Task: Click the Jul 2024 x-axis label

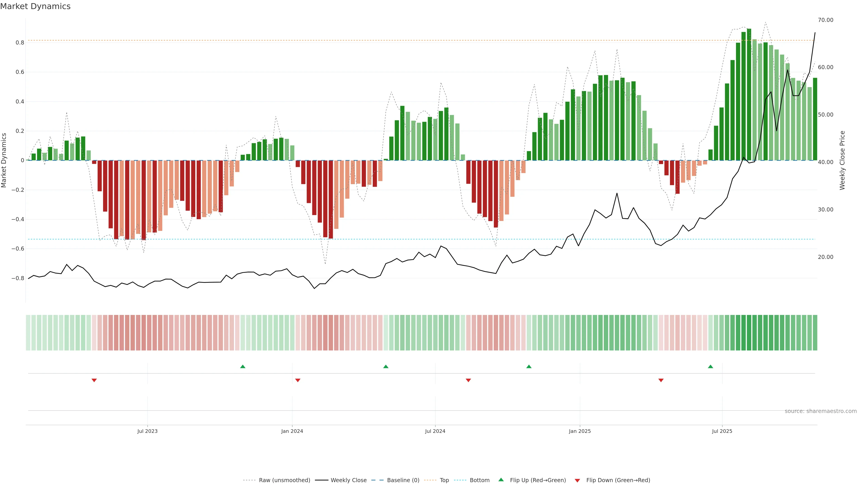Action: [435, 431]
